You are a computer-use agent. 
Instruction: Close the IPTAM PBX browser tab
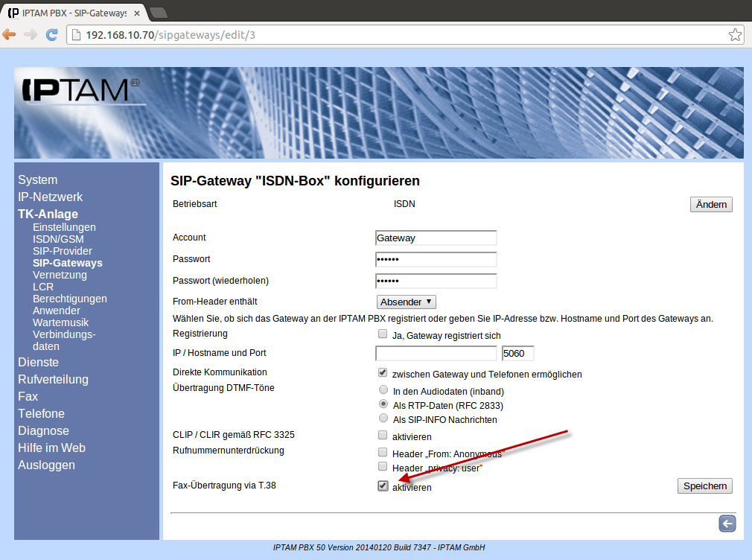pos(136,13)
